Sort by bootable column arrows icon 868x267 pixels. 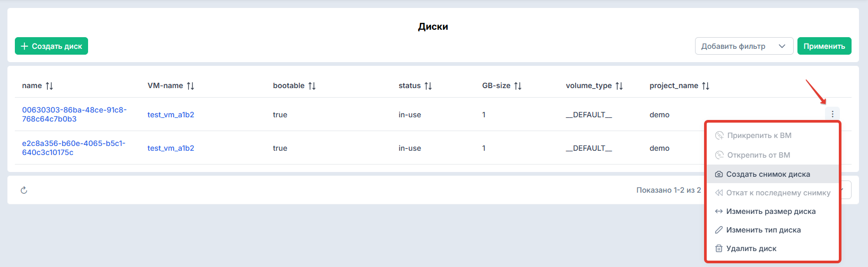[x=312, y=86]
